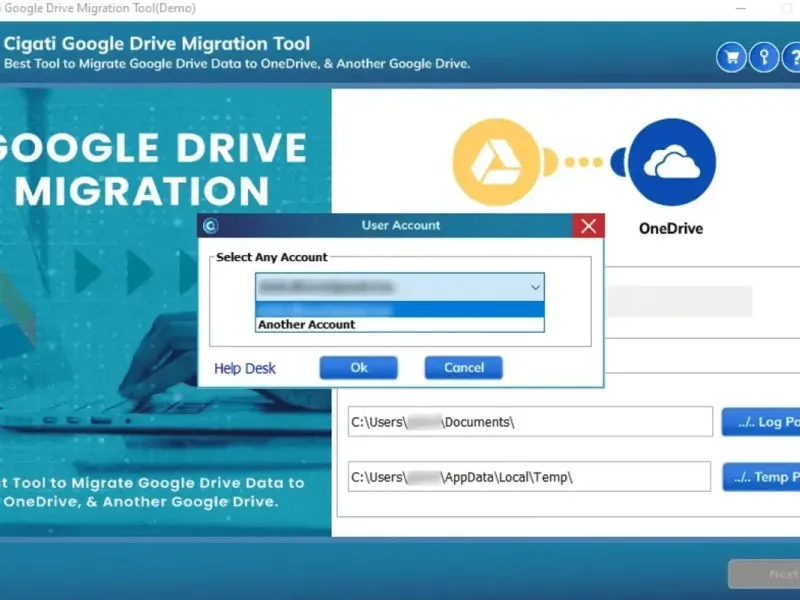
Task: Select Another Account from the list
Action: click(399, 324)
